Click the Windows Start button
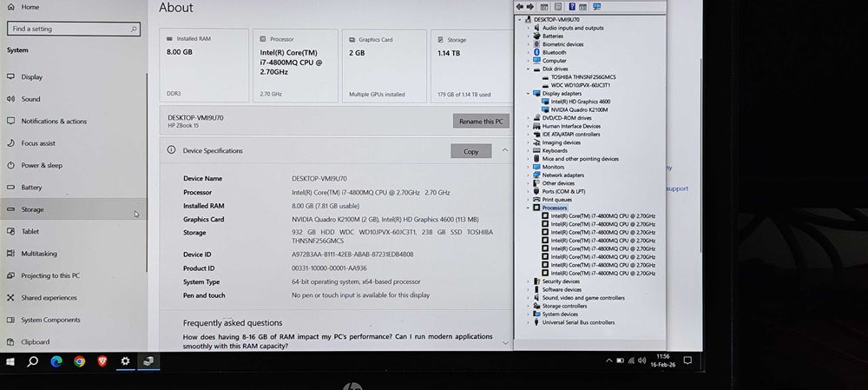Image resolution: width=868 pixels, height=390 pixels. pyautogui.click(x=10, y=361)
